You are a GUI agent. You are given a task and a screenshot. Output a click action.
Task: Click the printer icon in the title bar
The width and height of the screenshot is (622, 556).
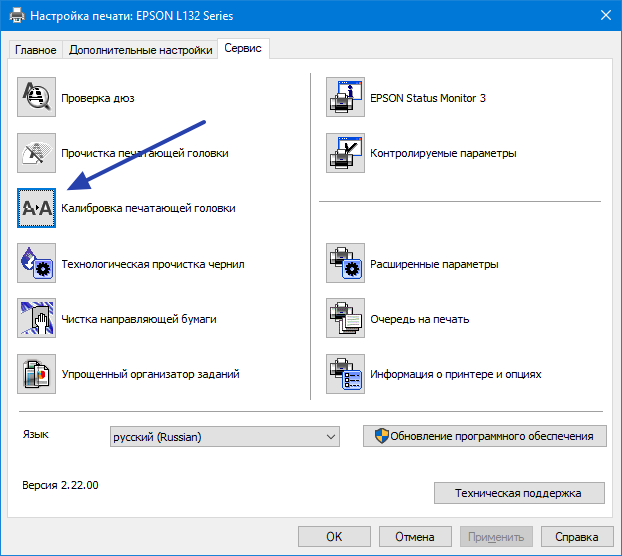pos(16,15)
